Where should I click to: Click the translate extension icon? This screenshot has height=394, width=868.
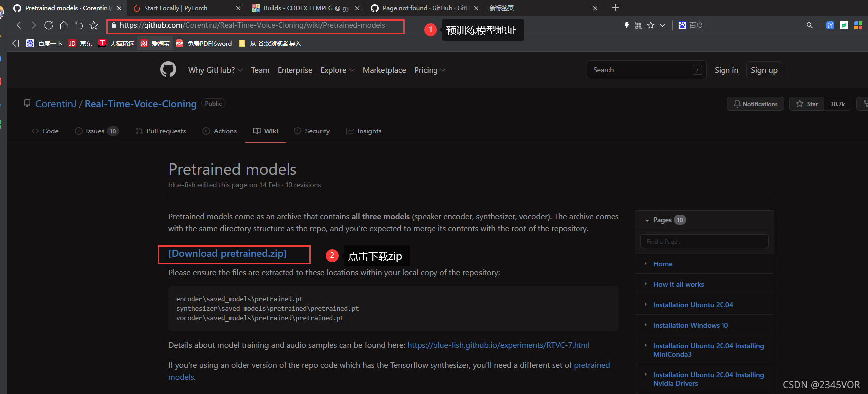830,25
